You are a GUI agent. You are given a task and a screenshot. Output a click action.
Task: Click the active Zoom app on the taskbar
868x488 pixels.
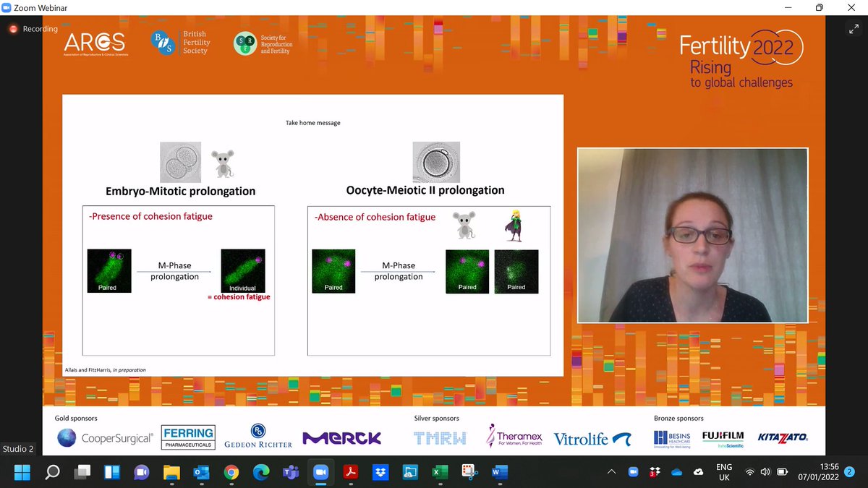pyautogui.click(x=320, y=472)
